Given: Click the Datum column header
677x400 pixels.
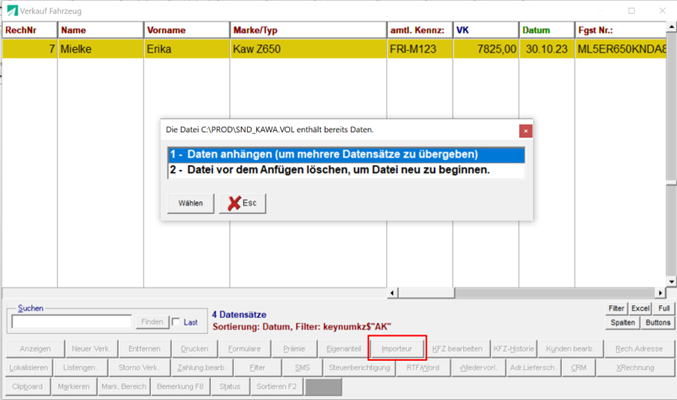Looking at the screenshot, I should [545, 31].
